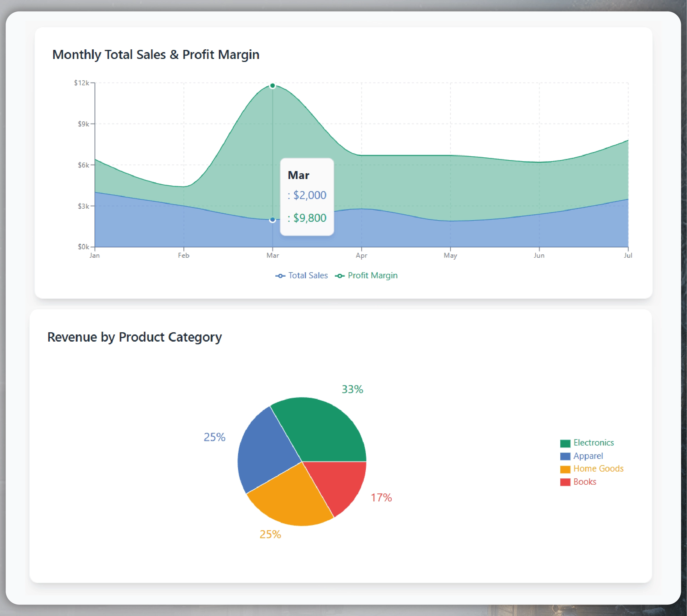Click the Home Goods legend item

592,469
